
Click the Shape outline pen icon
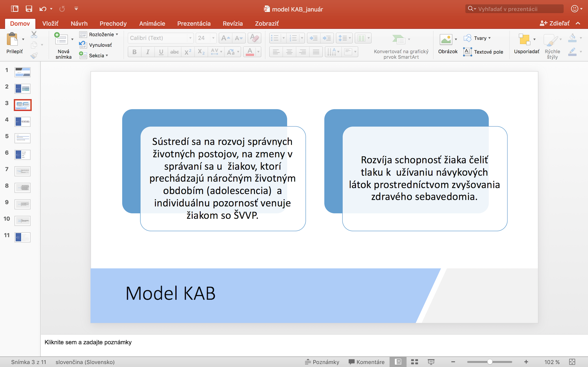572,52
